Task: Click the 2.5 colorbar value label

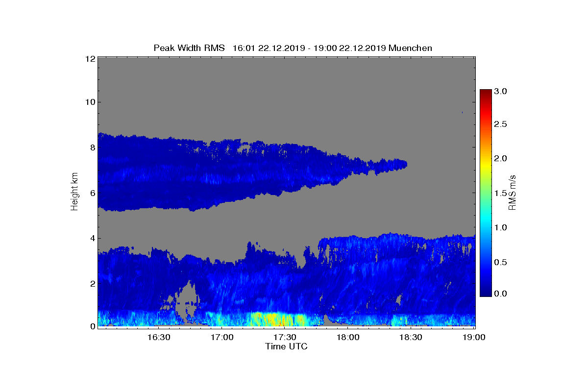Action: click(500, 124)
